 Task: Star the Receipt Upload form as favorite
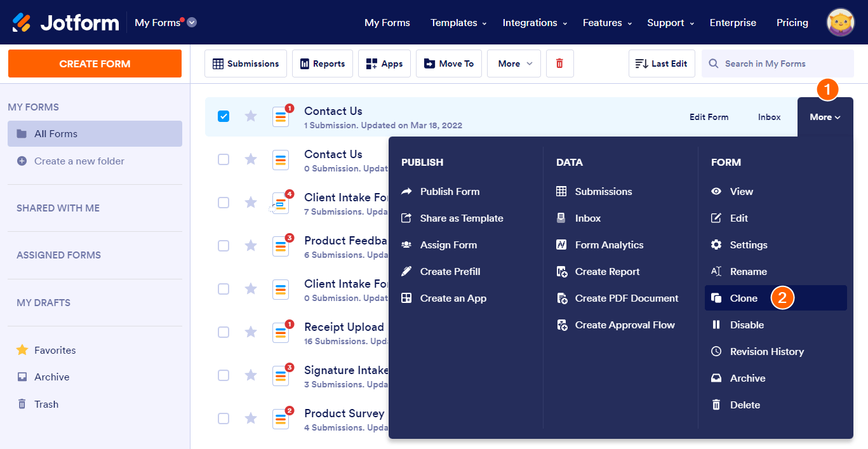251,332
